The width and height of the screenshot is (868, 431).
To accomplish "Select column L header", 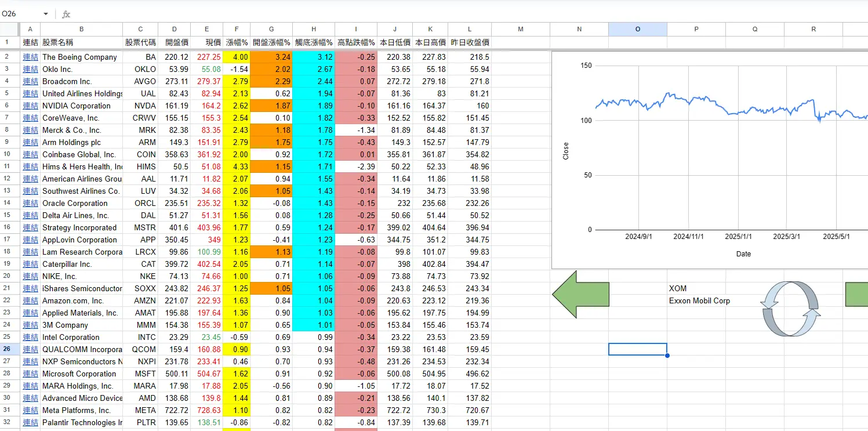I will tap(470, 29).
